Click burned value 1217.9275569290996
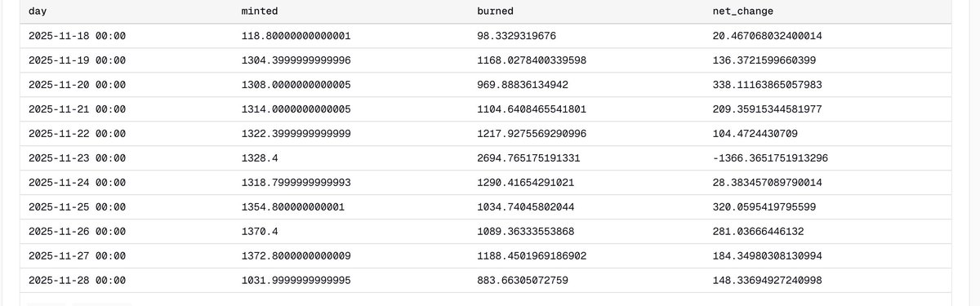980x306 pixels. point(532,134)
